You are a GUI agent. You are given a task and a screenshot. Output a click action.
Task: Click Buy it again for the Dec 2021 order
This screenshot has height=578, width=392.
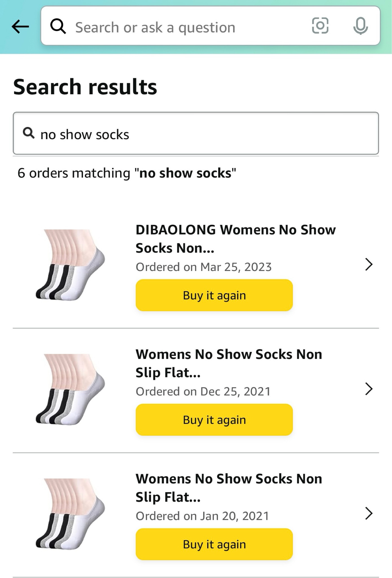point(214,420)
